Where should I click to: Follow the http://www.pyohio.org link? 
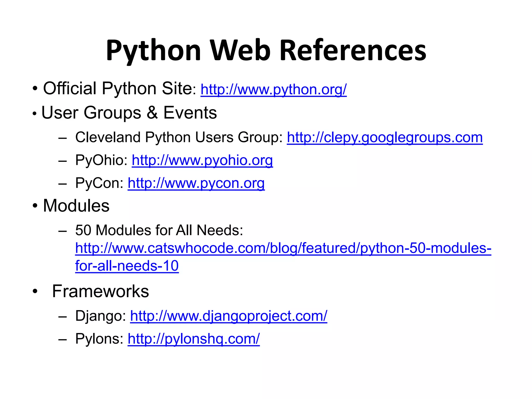202,160
